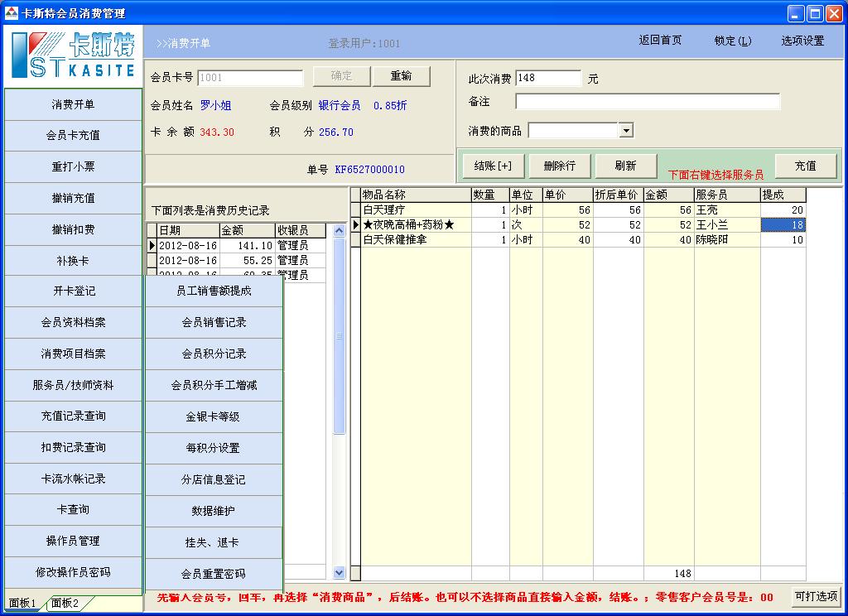Click the app icon in the title bar
This screenshot has height=616, width=848.
[x=11, y=13]
